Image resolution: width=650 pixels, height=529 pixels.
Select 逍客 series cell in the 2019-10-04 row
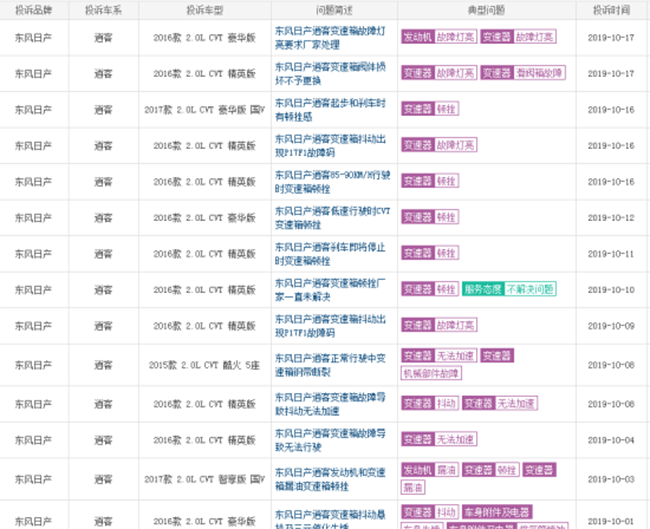[x=103, y=440]
